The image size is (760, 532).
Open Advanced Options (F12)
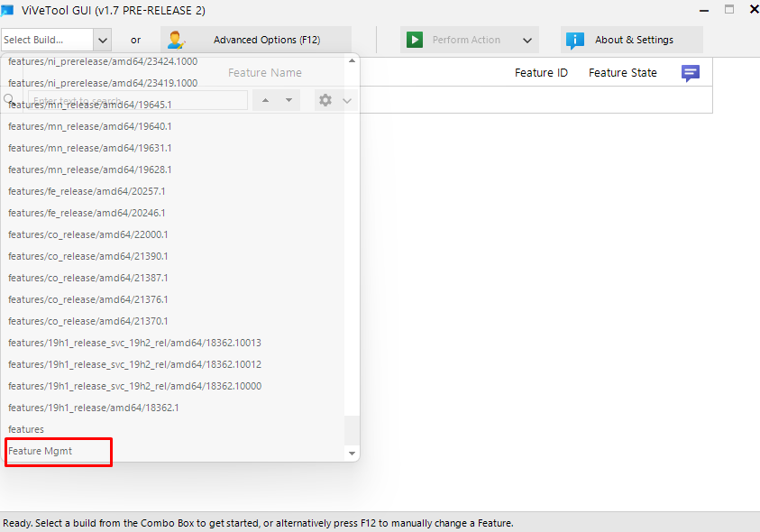pos(256,40)
